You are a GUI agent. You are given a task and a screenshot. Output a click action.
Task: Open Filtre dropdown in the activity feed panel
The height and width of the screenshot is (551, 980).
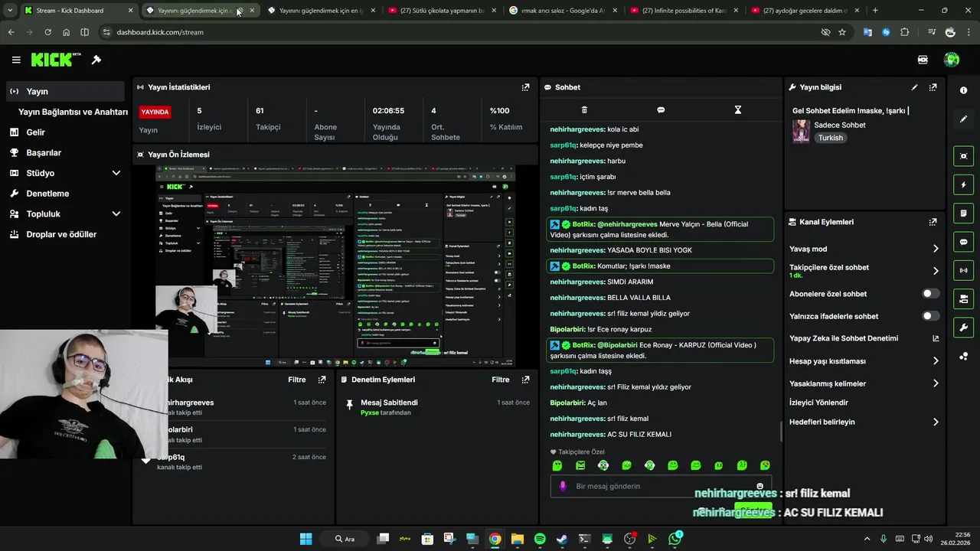click(x=297, y=380)
